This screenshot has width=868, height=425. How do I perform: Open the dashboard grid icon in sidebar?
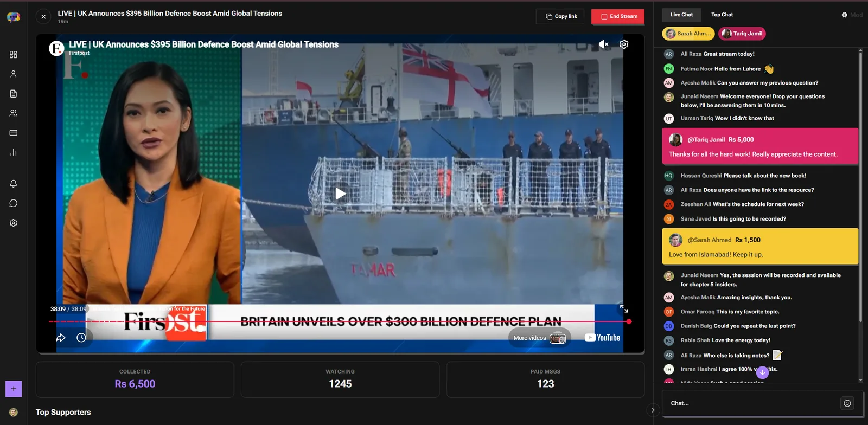pyautogui.click(x=14, y=55)
